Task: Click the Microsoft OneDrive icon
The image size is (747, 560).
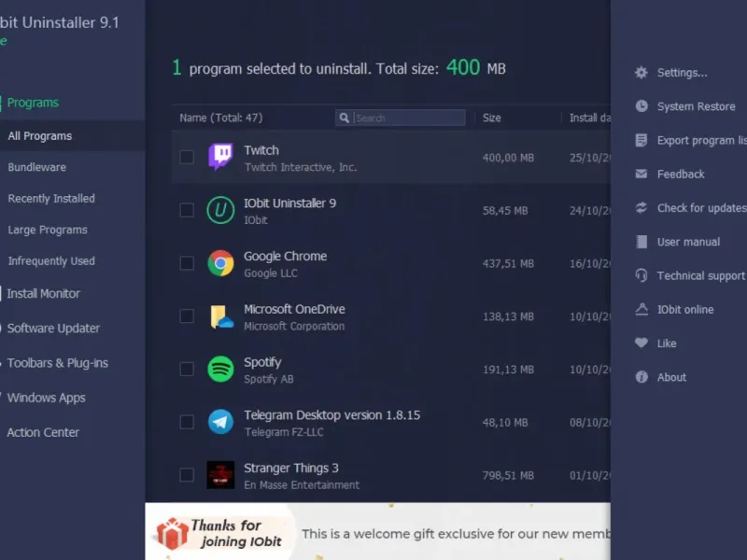Action: (221, 316)
